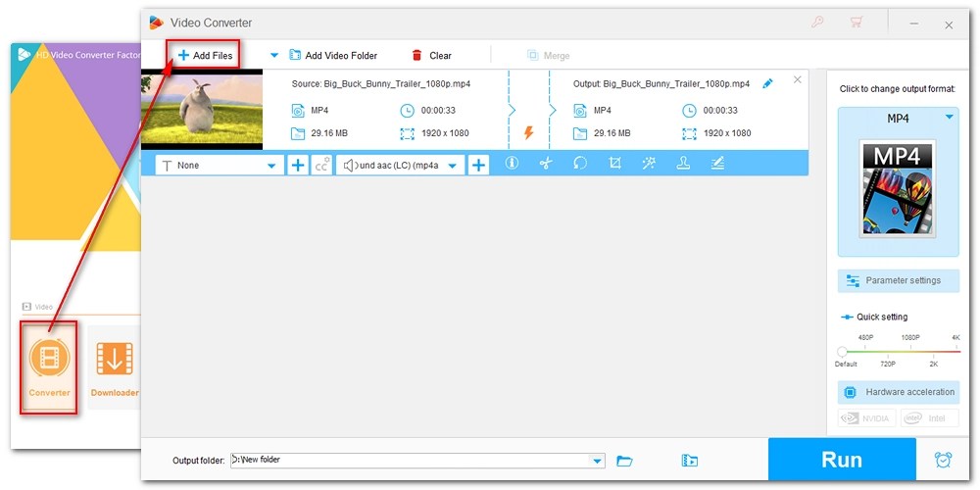Viewport: 980px width, 490px height.
Task: Open the Watermark stamp tool
Action: [683, 163]
